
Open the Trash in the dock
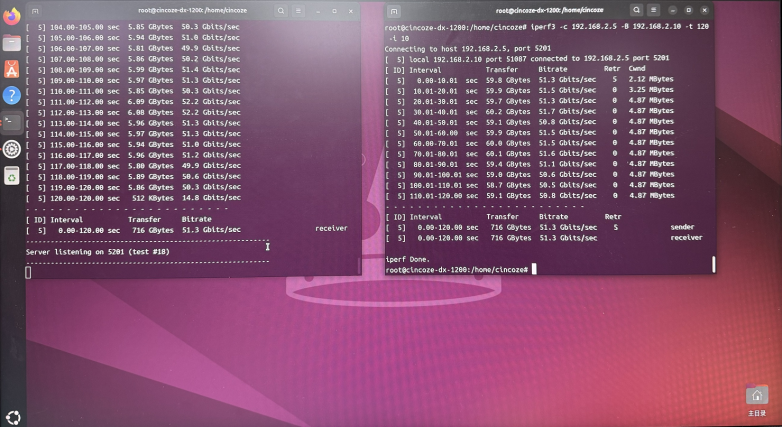click(x=12, y=176)
